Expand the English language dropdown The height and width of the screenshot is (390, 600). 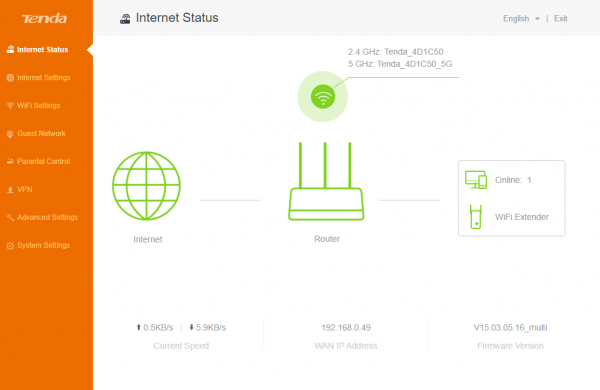click(x=521, y=18)
